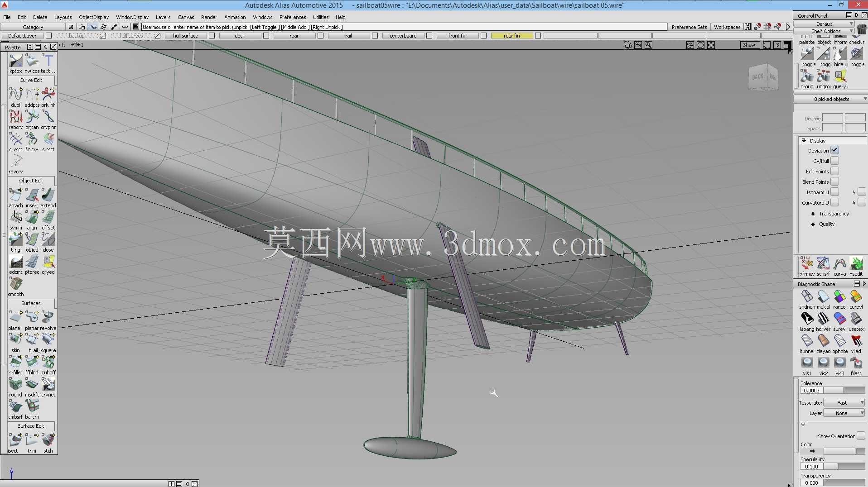Select the centerboard layer
This screenshot has height=487, width=868.
coord(403,36)
